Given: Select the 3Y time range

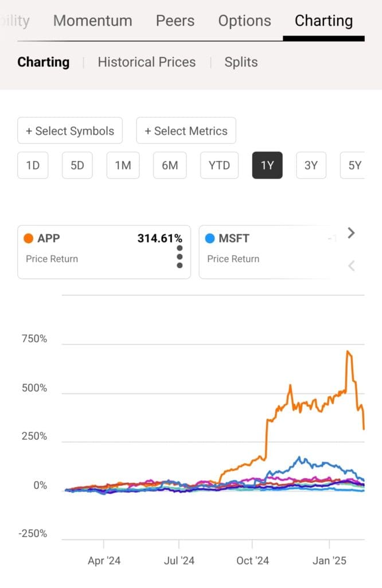Looking at the screenshot, I should click(311, 165).
